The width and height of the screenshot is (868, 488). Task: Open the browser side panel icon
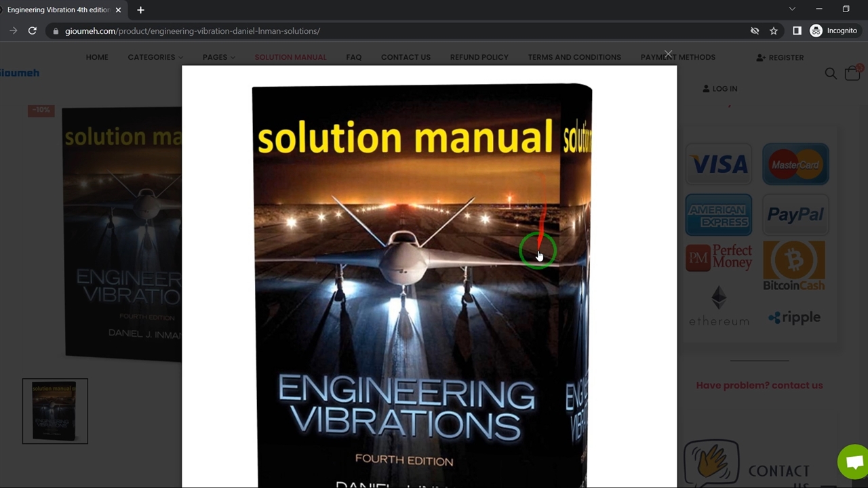[797, 30]
